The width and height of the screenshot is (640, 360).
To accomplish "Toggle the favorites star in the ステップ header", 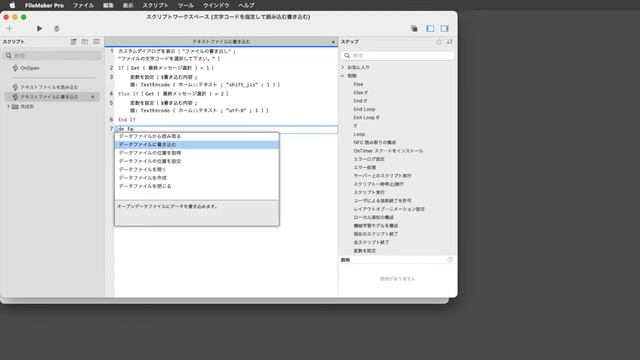I will (x=439, y=42).
